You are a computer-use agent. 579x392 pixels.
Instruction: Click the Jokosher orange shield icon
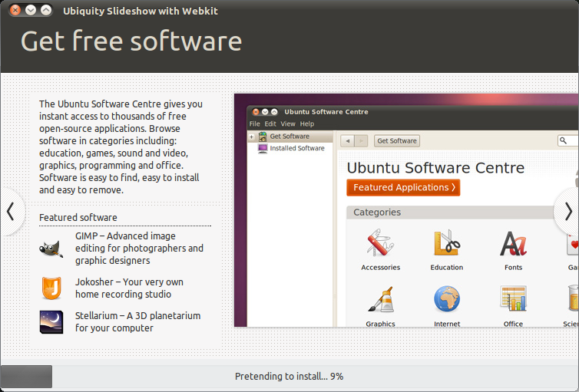click(51, 288)
